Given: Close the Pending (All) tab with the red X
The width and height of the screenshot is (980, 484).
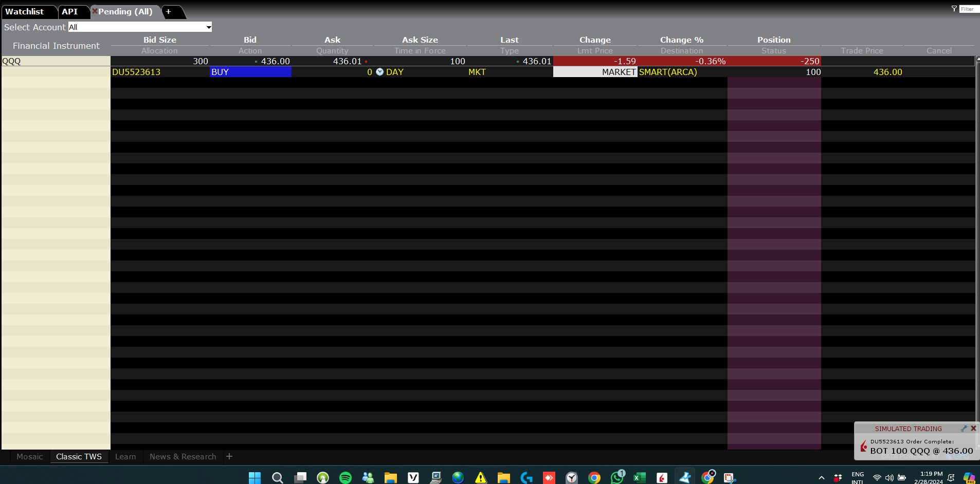Looking at the screenshot, I should (x=95, y=11).
